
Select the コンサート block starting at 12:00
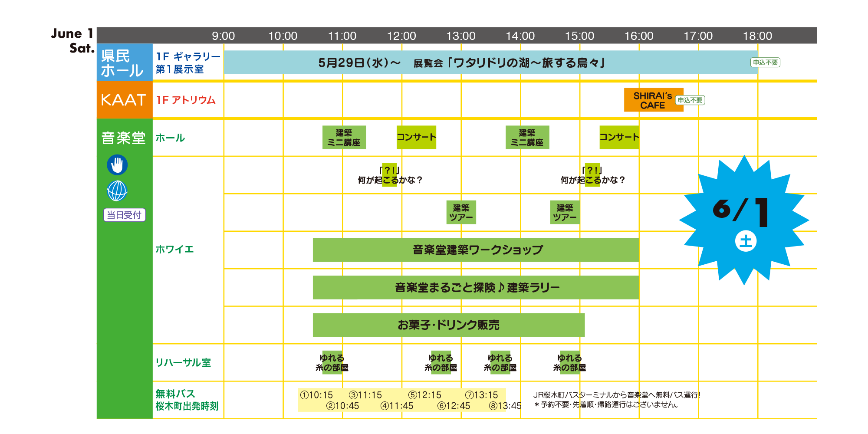pos(416,138)
